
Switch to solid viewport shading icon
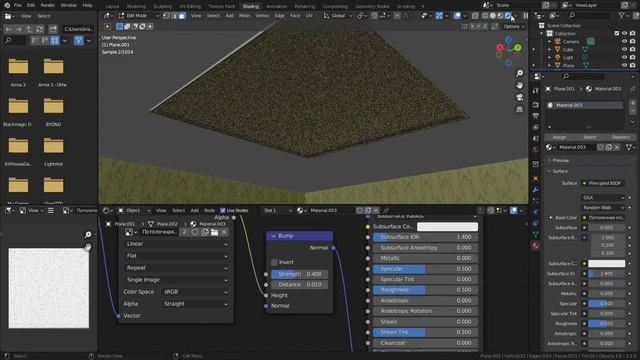[x=493, y=16]
